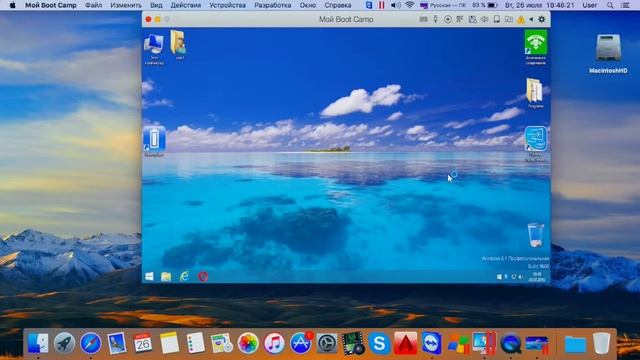Open the User account menu
The image size is (640, 360).
click(589, 5)
